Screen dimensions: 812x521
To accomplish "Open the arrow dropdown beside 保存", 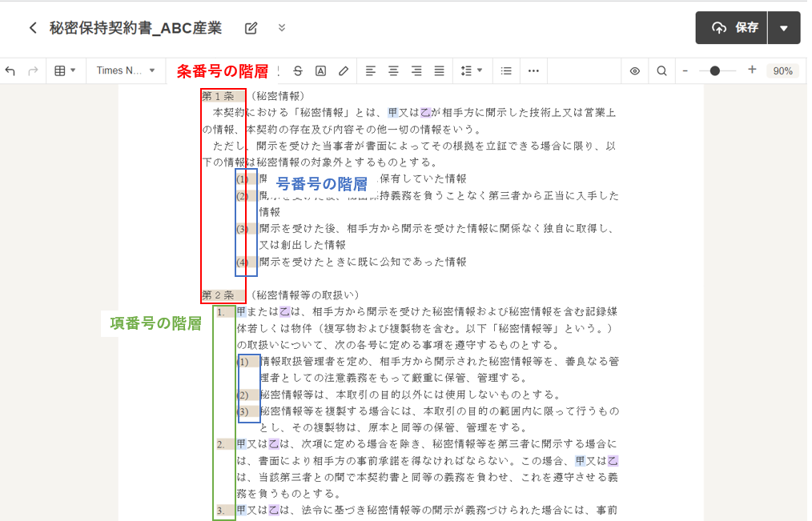I will point(783,28).
